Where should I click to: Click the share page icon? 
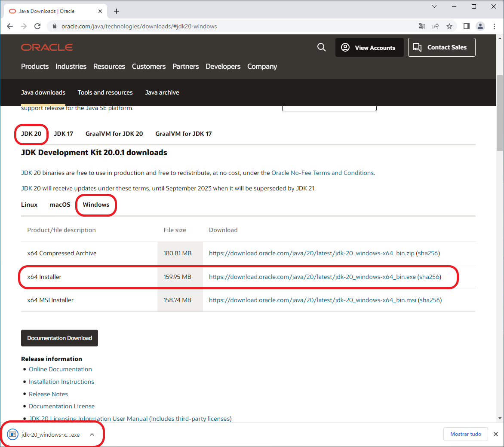tap(436, 26)
